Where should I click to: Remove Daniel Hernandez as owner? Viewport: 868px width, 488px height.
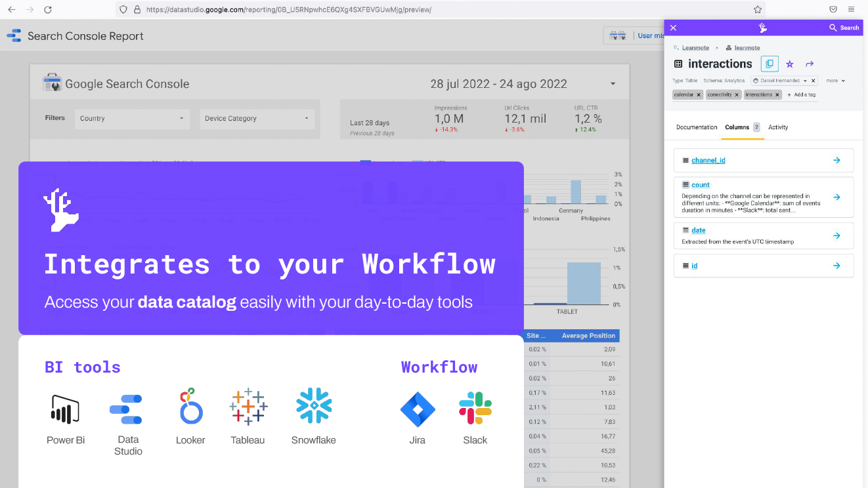coord(814,81)
